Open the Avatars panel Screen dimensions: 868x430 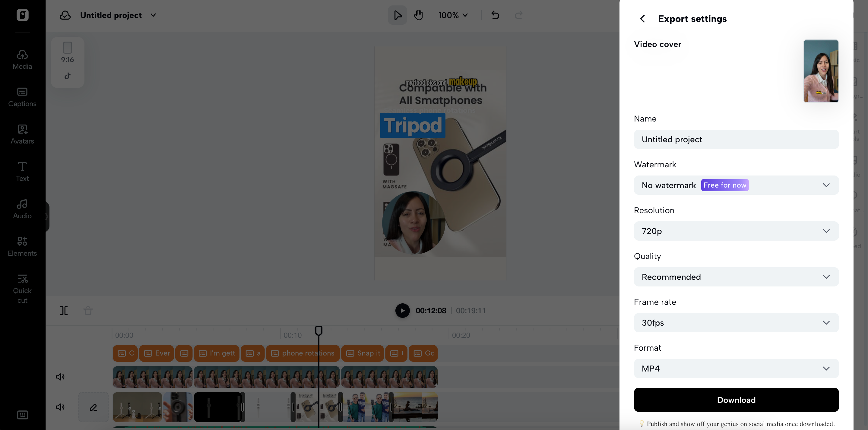(x=22, y=134)
